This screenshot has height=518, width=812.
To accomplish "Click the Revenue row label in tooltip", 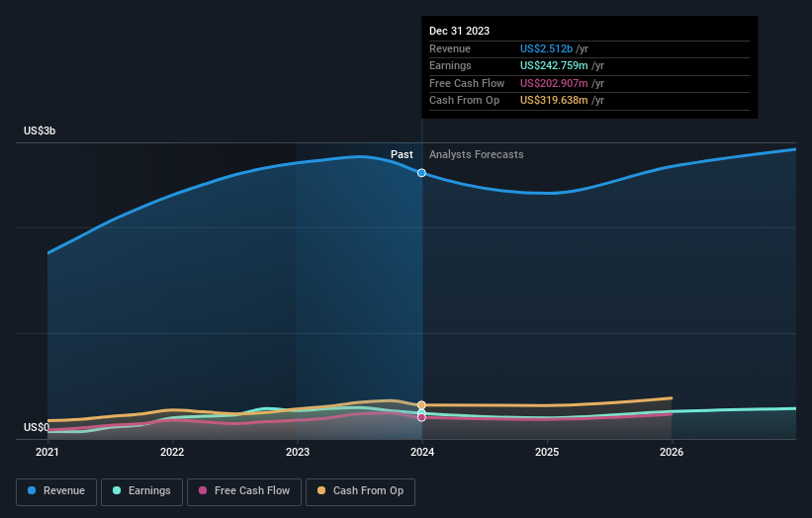I will 449,48.
